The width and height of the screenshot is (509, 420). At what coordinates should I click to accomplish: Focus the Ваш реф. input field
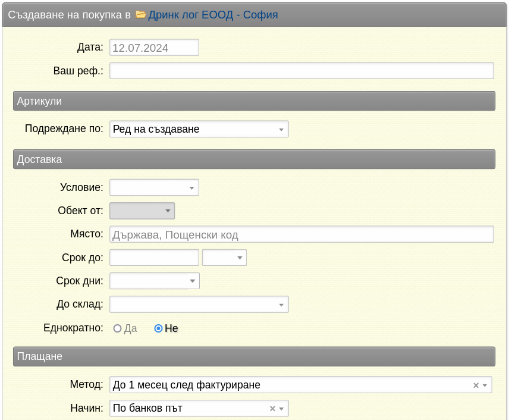(301, 71)
